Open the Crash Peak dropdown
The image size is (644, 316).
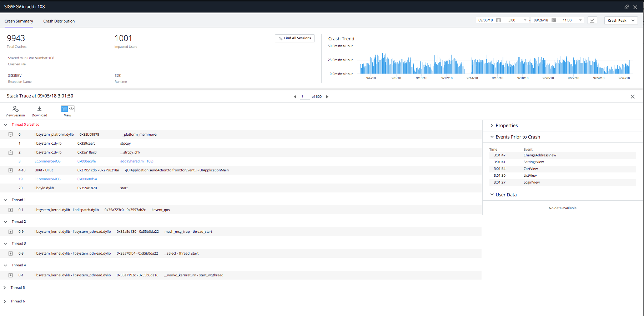pos(621,20)
